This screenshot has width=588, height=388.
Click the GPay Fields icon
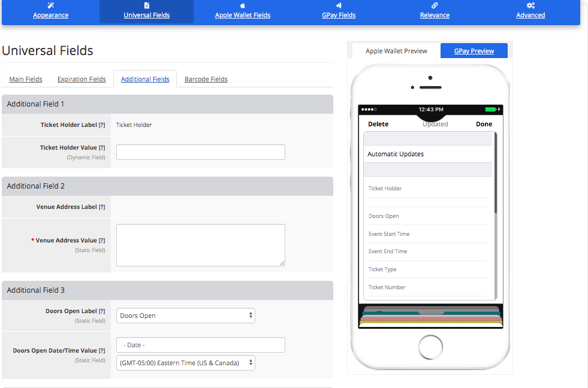[x=339, y=5]
